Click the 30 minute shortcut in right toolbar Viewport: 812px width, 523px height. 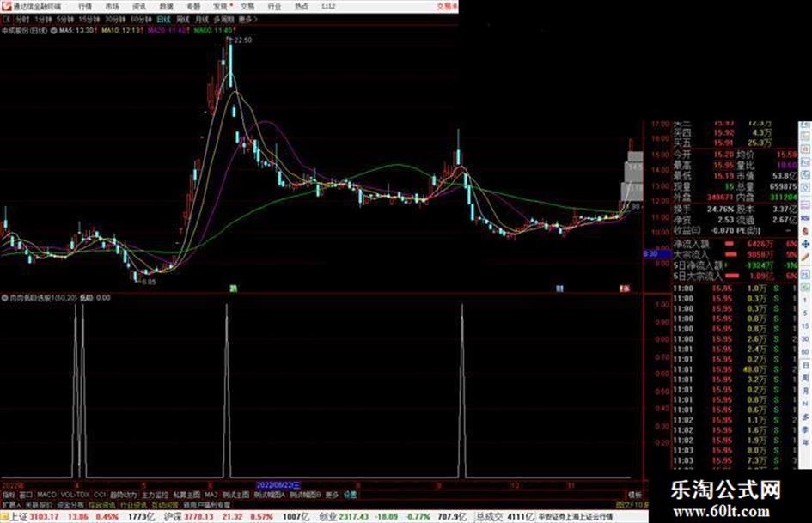point(805,339)
